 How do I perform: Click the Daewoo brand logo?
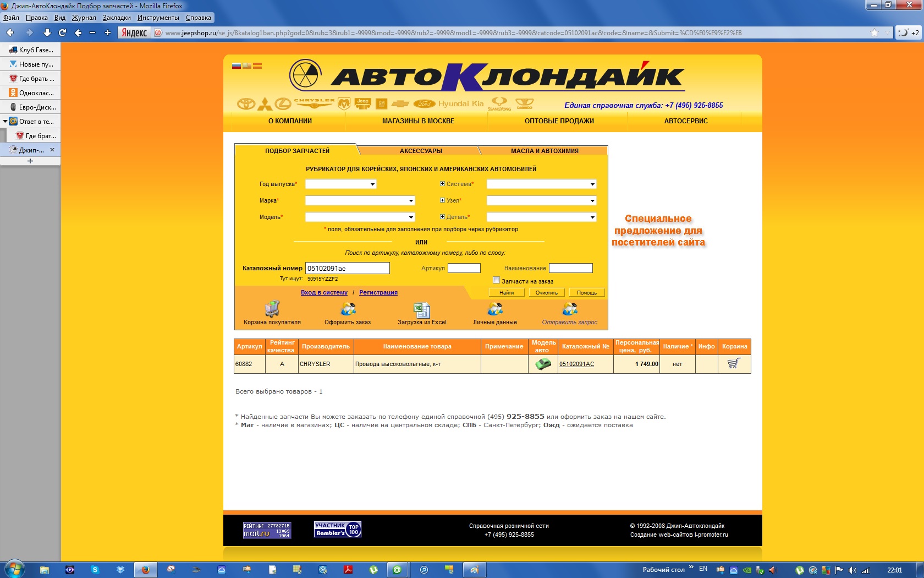click(525, 103)
